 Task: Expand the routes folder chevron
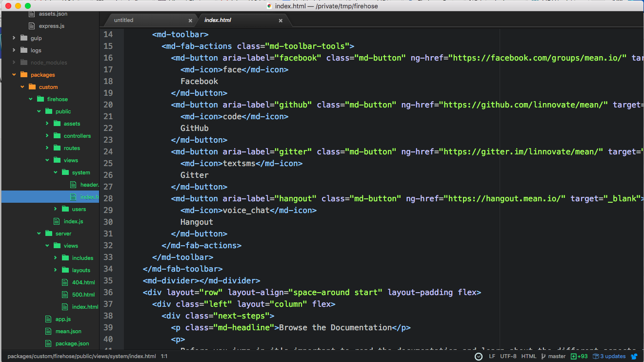(47, 148)
